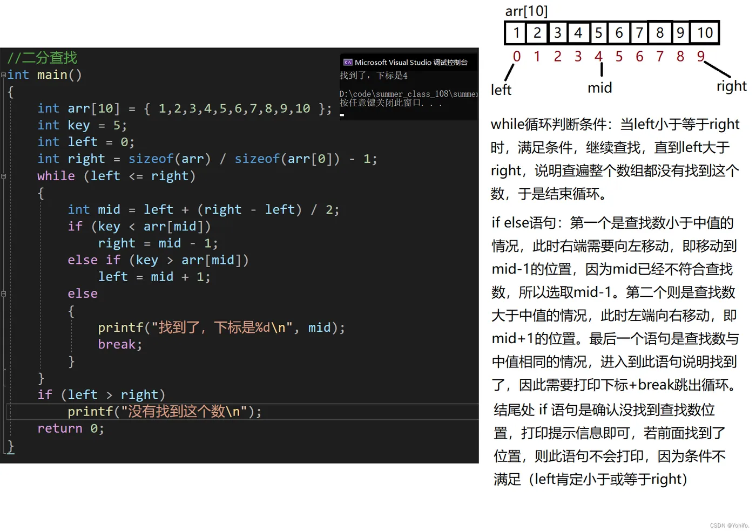Collapse the while loop code block

point(3,175)
